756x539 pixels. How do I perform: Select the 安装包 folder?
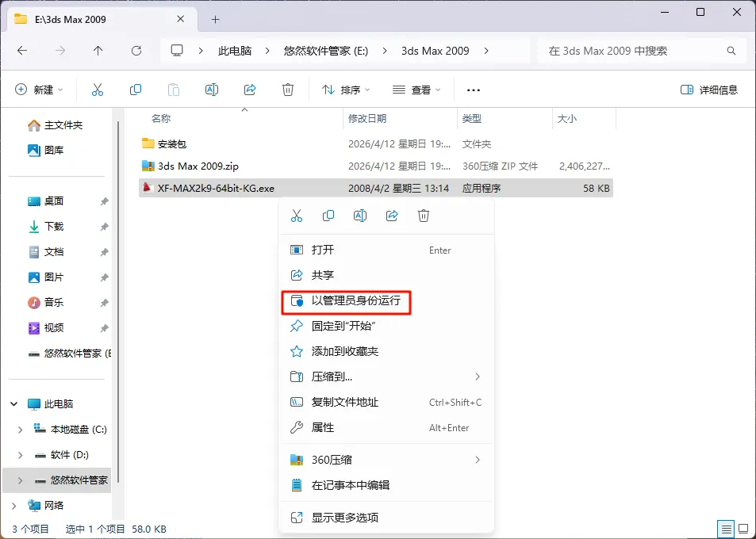click(376, 143)
